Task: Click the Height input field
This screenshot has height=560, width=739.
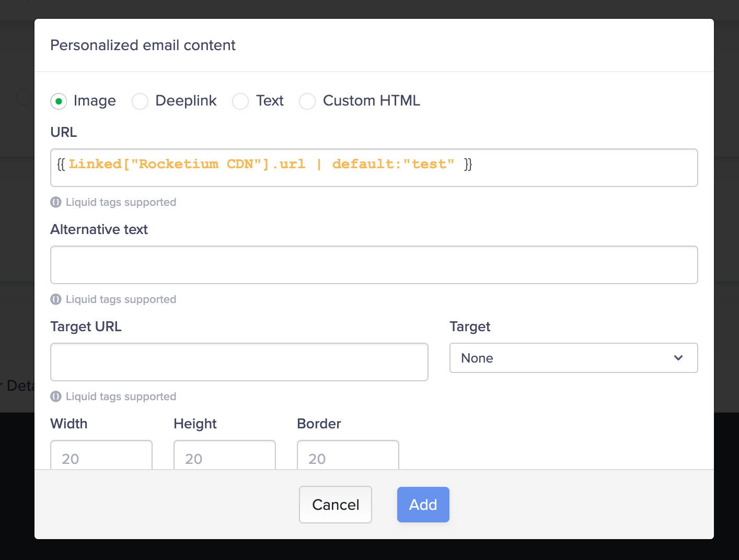Action: [x=225, y=455]
